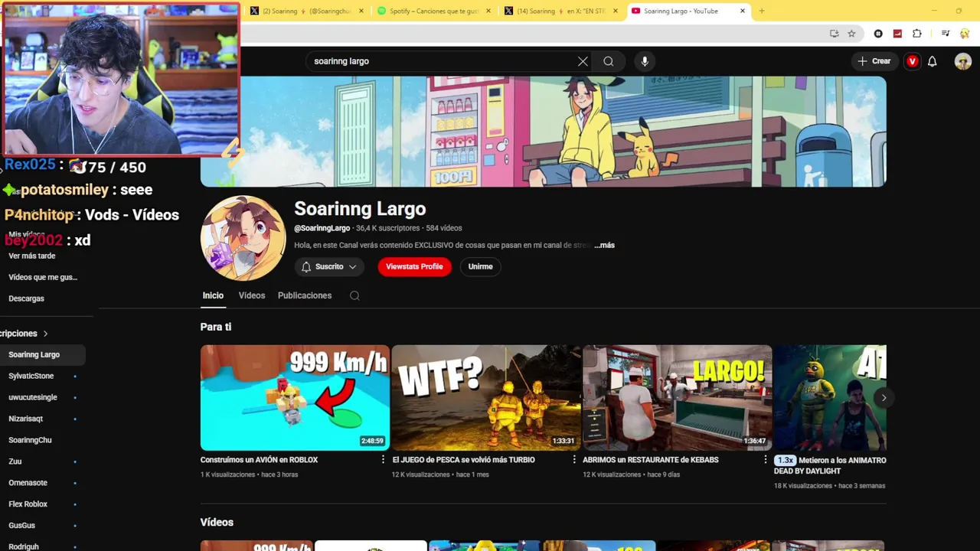The height and width of the screenshot is (551, 980).
Task: Click the Viewstats Profile button
Action: click(x=414, y=266)
